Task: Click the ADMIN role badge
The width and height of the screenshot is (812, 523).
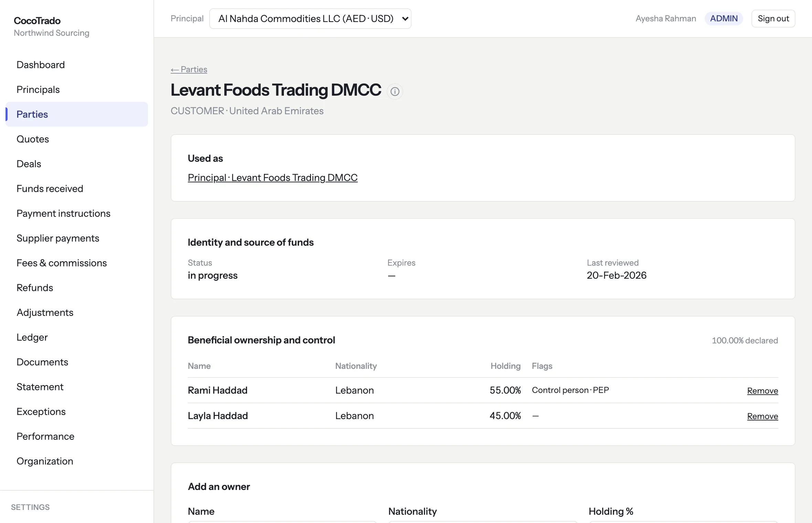Action: [724, 19]
